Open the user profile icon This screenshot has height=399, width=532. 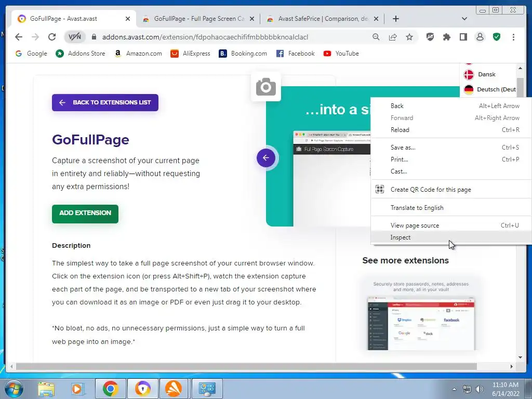(480, 37)
